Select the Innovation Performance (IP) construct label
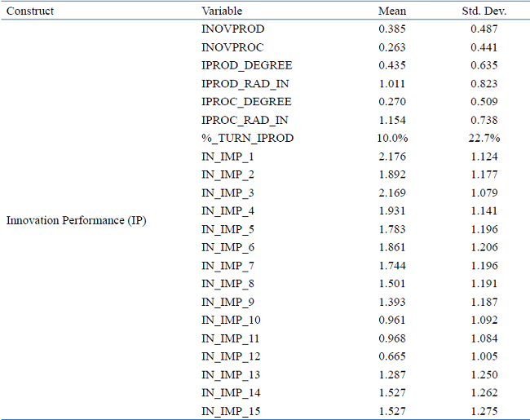 point(77,220)
